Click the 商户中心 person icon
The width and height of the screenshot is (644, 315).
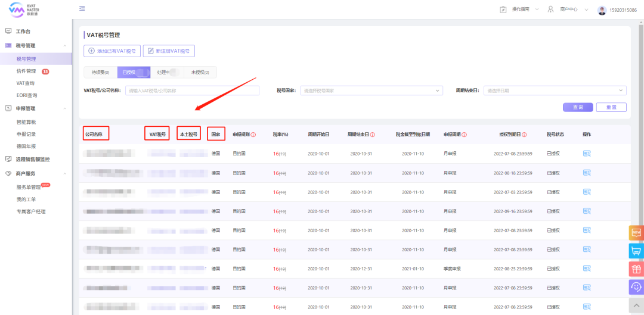click(x=551, y=9)
